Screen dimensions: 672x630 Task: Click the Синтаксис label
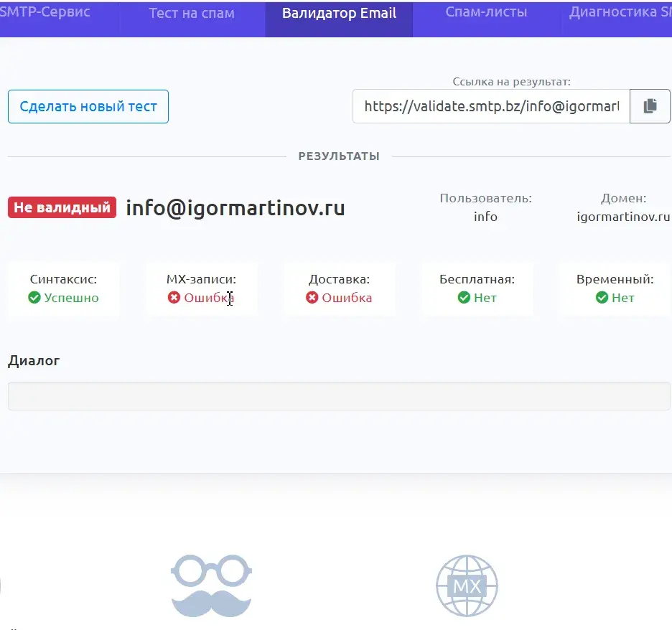(x=63, y=279)
